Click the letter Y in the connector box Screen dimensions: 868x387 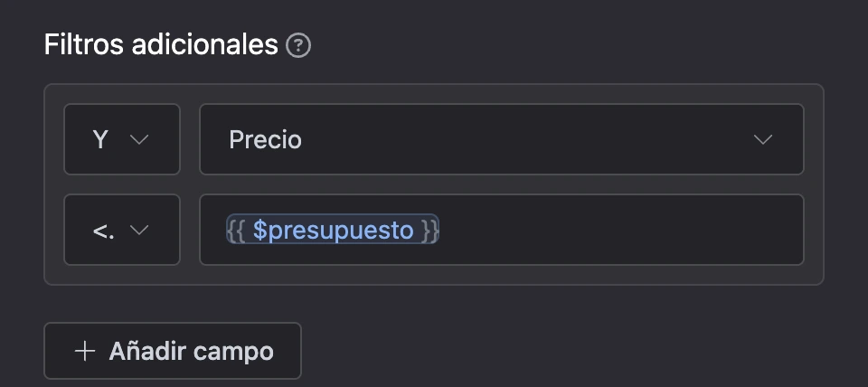[100, 139]
